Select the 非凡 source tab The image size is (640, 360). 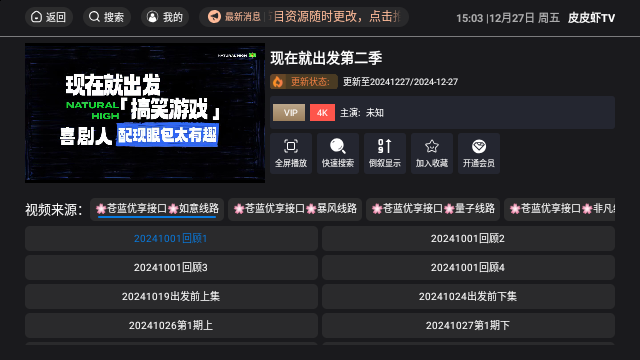560,209
